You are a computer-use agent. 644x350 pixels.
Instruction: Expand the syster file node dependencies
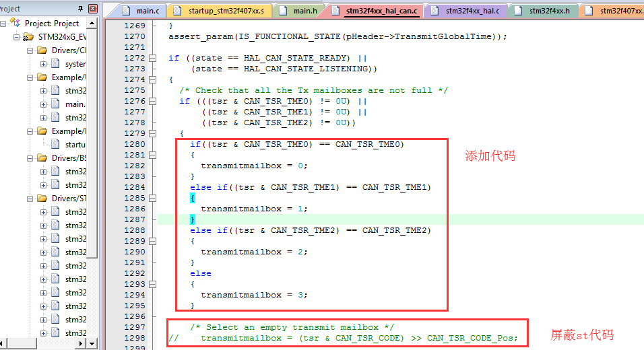coord(43,64)
